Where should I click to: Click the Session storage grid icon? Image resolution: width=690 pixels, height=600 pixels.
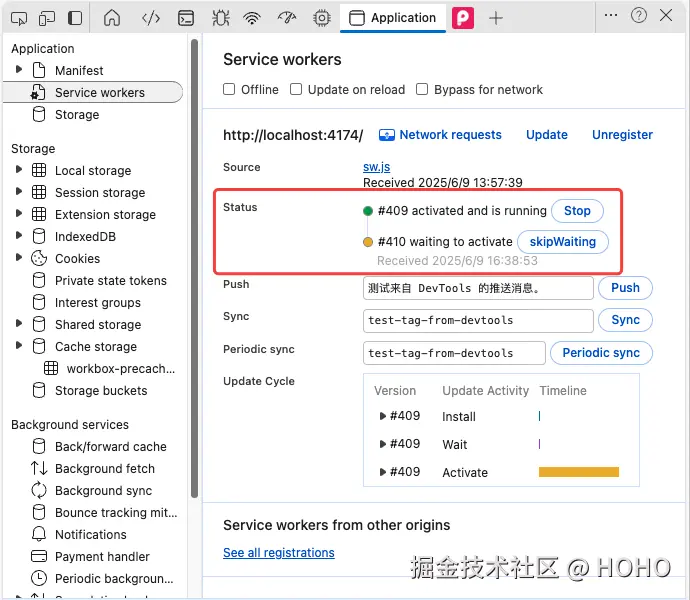coord(39,192)
